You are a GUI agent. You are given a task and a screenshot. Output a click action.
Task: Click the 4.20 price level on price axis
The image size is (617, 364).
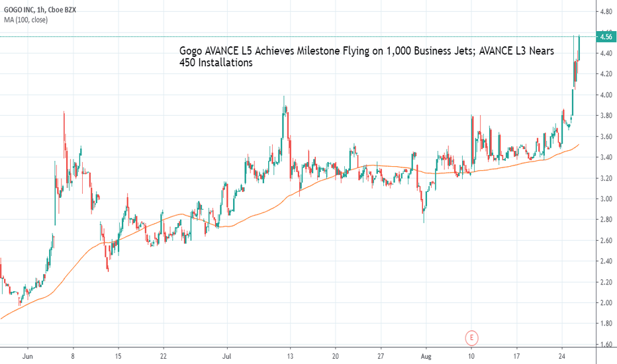pos(606,74)
